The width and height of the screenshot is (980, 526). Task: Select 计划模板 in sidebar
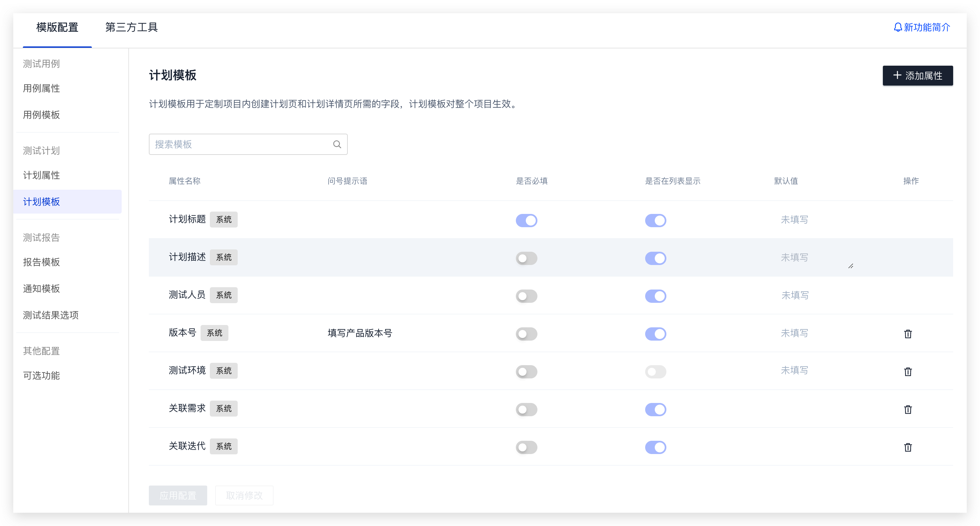[x=67, y=201]
